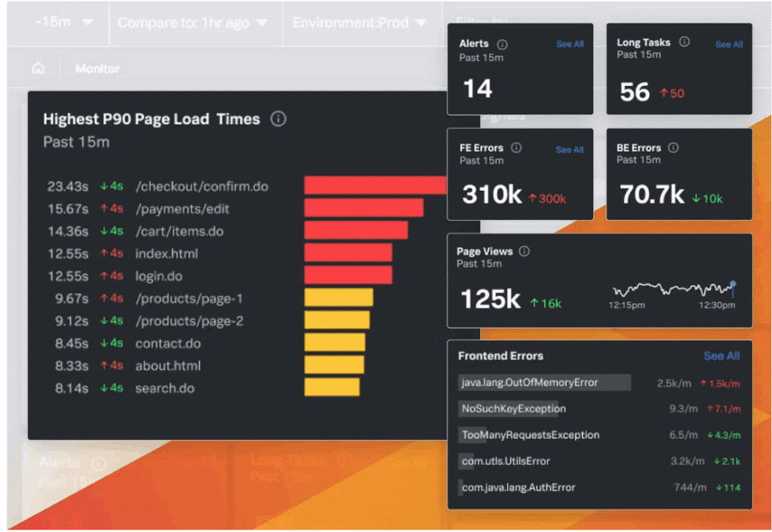Image resolution: width=772 pixels, height=532 pixels.
Task: Click info icon beside Highest P90 Page Load Times
Action: (278, 119)
